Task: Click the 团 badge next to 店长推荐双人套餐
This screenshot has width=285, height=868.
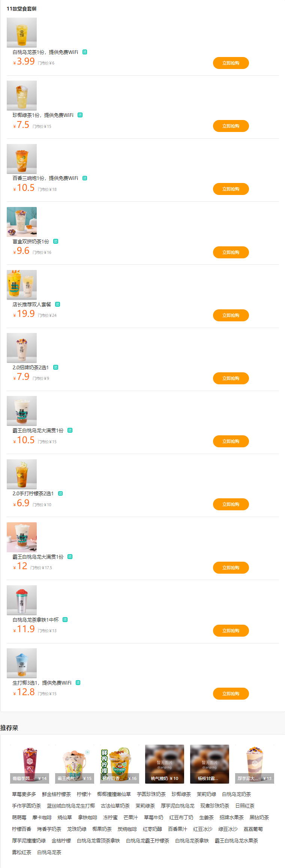Action: click(57, 304)
